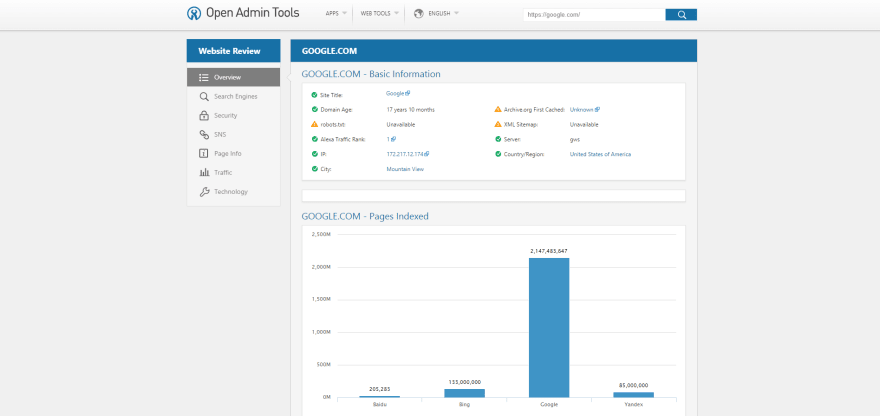Click the Unavailable value for XML Sitemap
This screenshot has width=880, height=416.
584,125
